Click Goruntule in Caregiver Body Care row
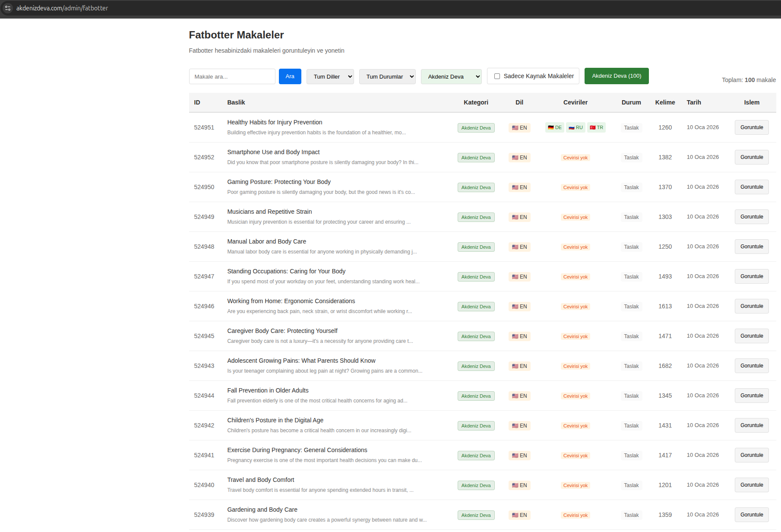The height and width of the screenshot is (532, 781). pyautogui.click(x=752, y=336)
